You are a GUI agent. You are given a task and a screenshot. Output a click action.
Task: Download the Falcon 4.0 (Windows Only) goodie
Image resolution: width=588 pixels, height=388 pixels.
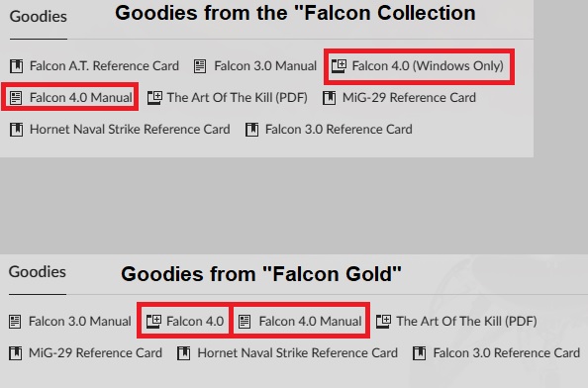pyautogui.click(x=428, y=66)
